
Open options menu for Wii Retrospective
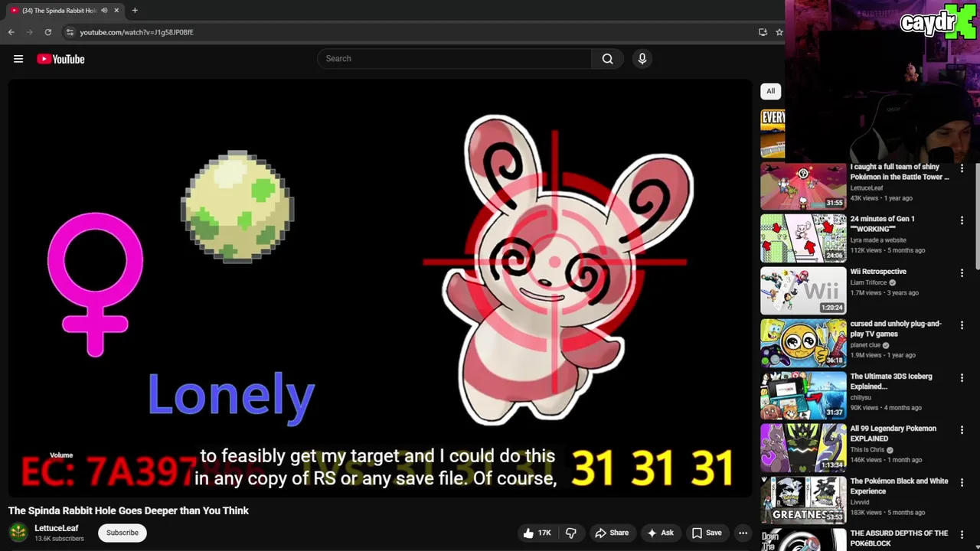point(962,272)
